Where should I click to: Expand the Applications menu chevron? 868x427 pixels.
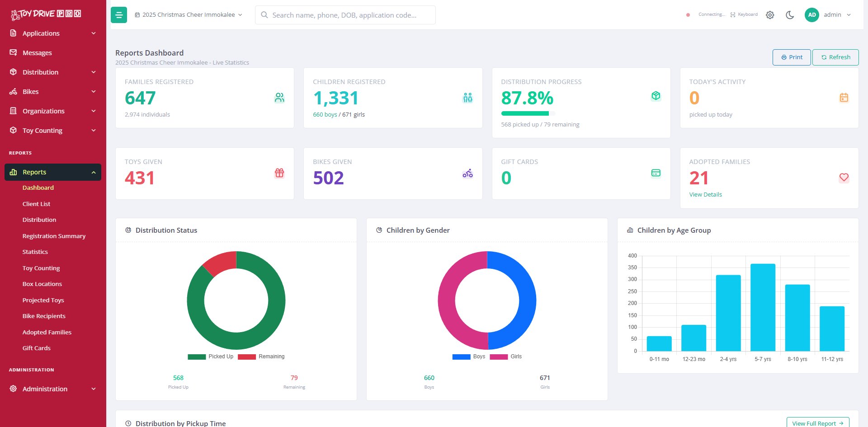(x=94, y=33)
